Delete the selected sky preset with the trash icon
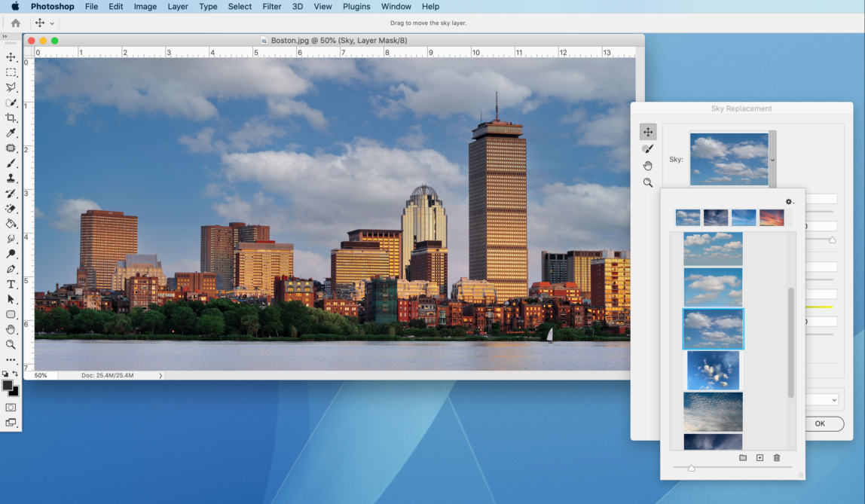Viewport: 865px width, 504px height. (777, 457)
